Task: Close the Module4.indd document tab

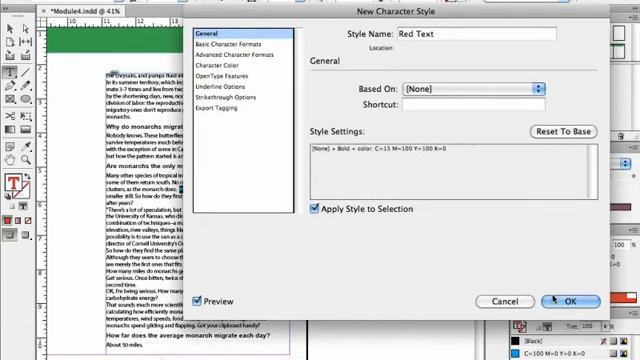Action: tap(44, 11)
